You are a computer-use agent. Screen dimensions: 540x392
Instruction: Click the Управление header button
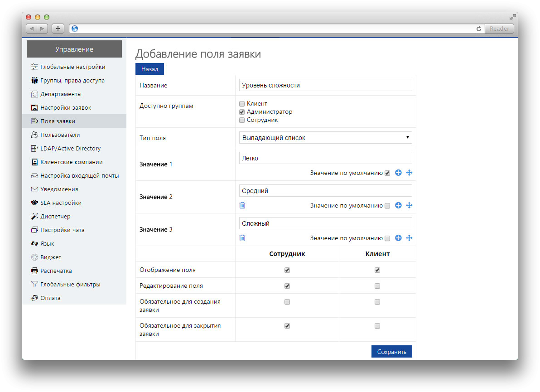pos(74,49)
